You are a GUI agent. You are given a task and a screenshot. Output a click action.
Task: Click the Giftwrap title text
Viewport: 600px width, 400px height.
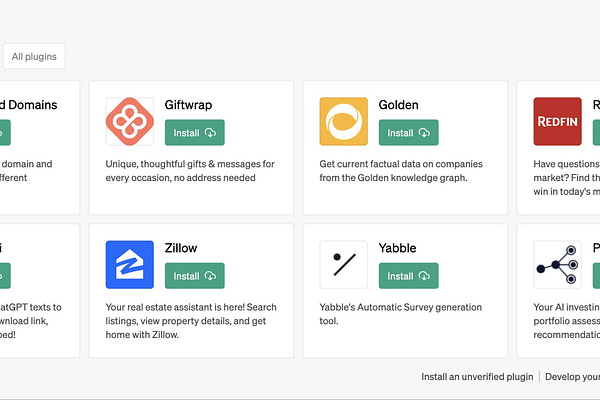(x=188, y=105)
